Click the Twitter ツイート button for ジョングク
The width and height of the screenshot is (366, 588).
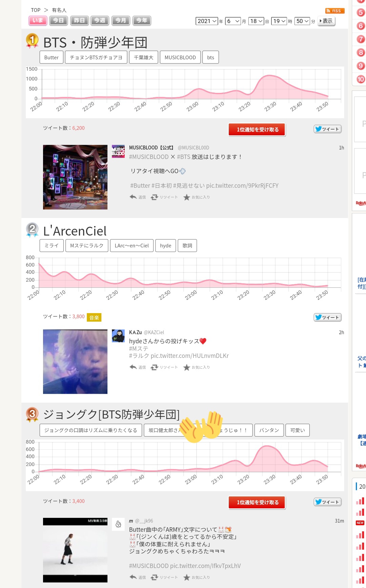click(x=327, y=502)
